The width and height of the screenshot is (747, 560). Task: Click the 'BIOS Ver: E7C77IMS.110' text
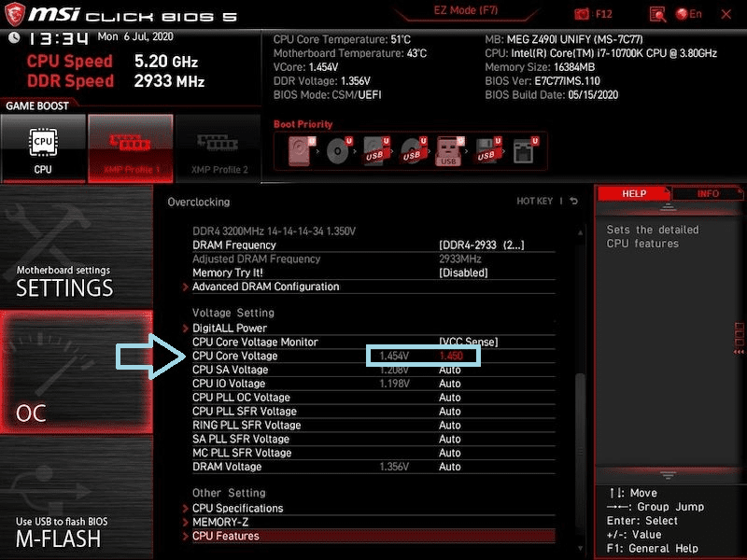click(x=543, y=81)
